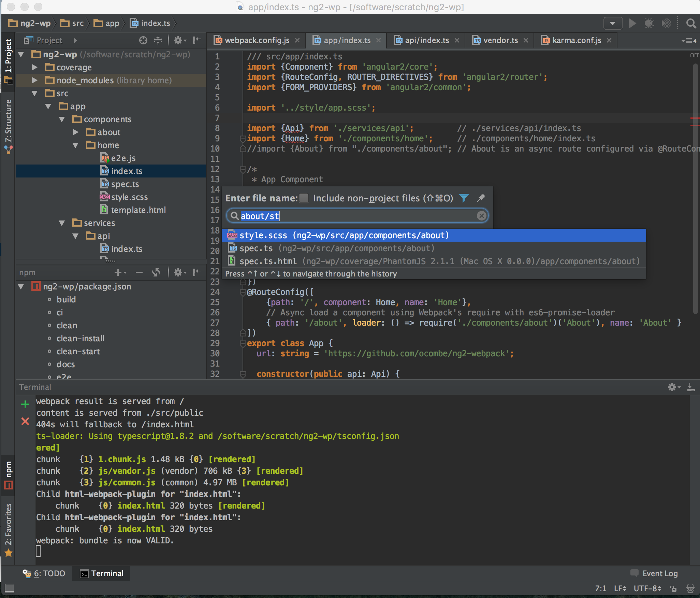Close terminal session with red X
Viewport: 700px width, 598px height.
(x=25, y=421)
